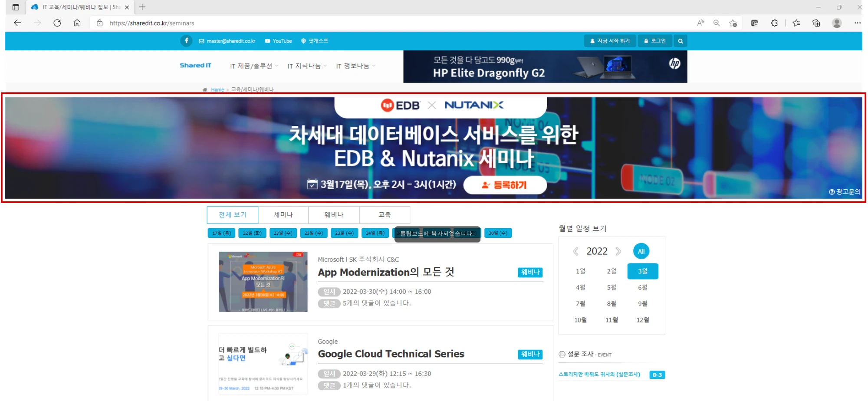Select 8월 in monthly schedule

tap(612, 303)
